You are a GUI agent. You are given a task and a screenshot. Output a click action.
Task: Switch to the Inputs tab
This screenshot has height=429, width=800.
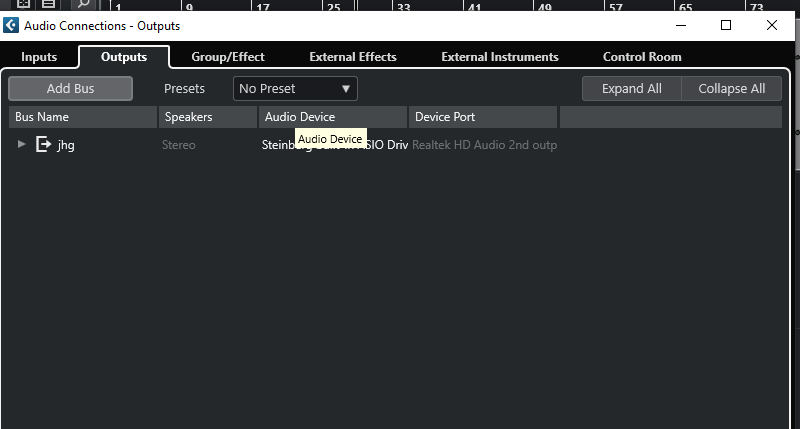(39, 57)
